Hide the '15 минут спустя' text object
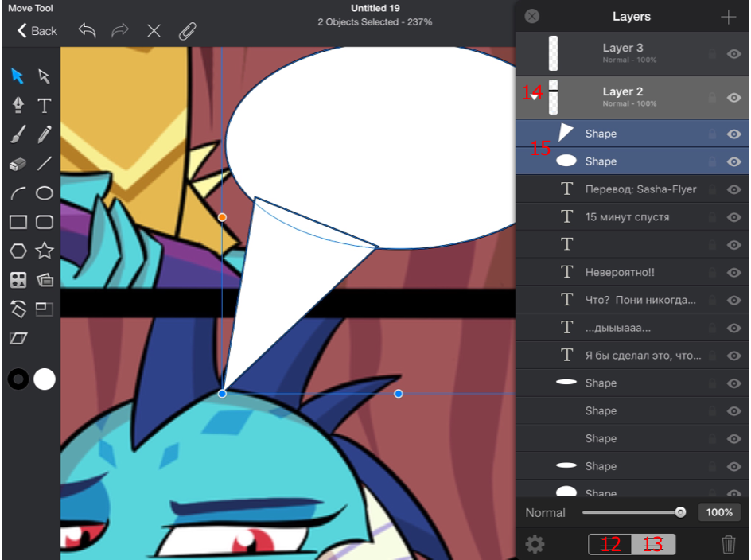The width and height of the screenshot is (751, 560). 733,217
